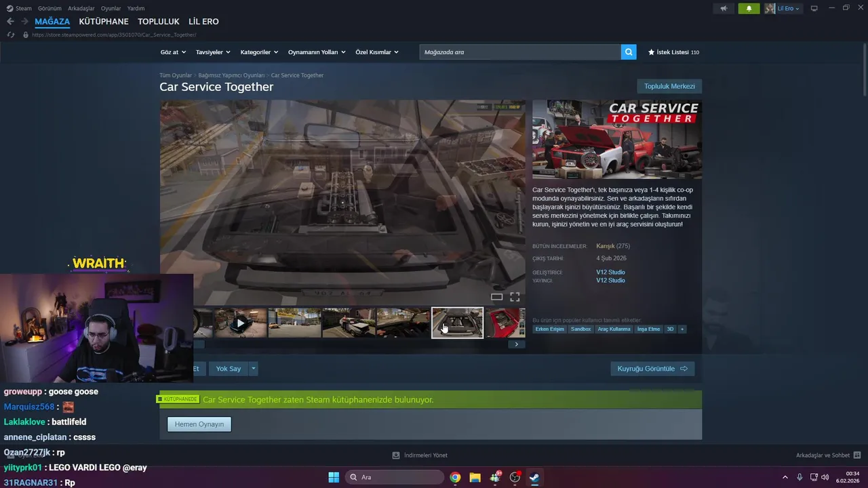
Task: Open the Friends and Chat icon
Action: tap(857, 455)
